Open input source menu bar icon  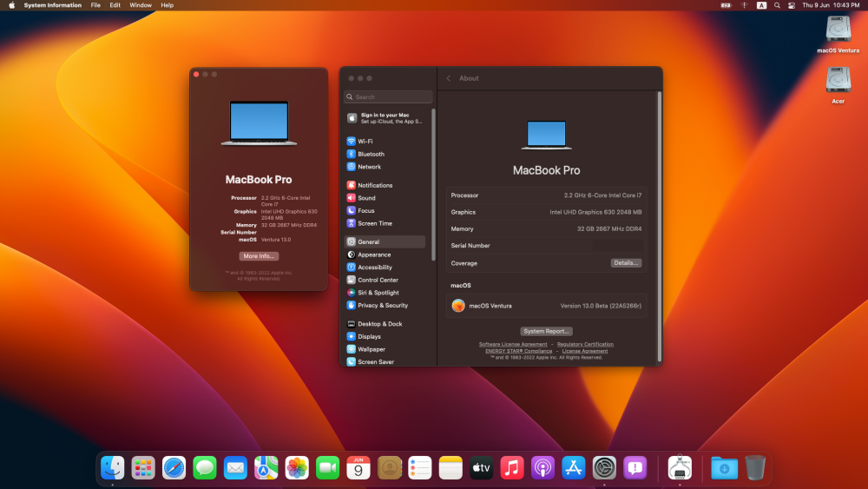pyautogui.click(x=762, y=5)
